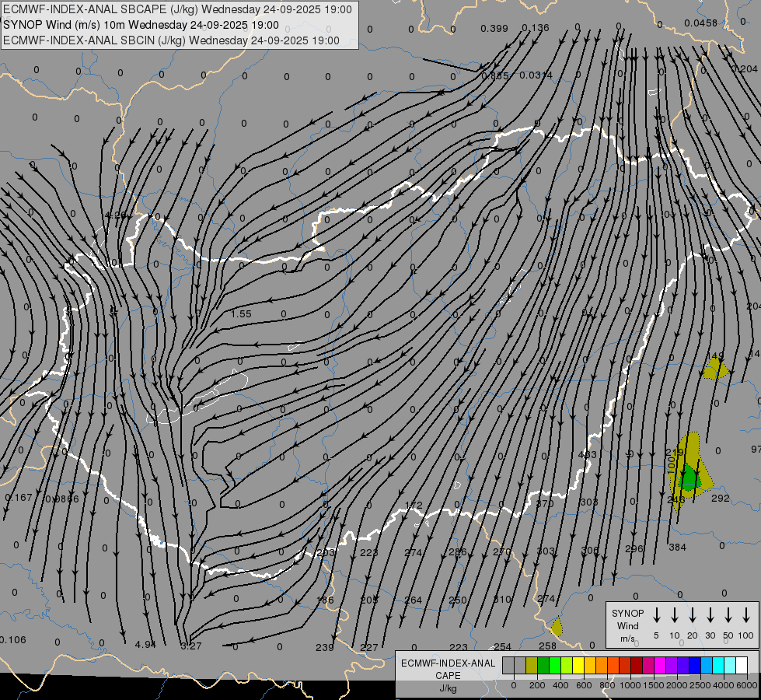This screenshot has height=700, width=761.
Task: Click the map value '0.167'
Action: (x=19, y=498)
